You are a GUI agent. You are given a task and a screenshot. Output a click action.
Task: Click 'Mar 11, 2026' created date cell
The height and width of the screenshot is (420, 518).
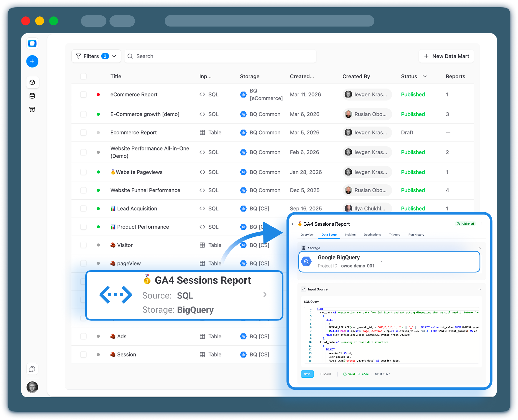pyautogui.click(x=305, y=95)
